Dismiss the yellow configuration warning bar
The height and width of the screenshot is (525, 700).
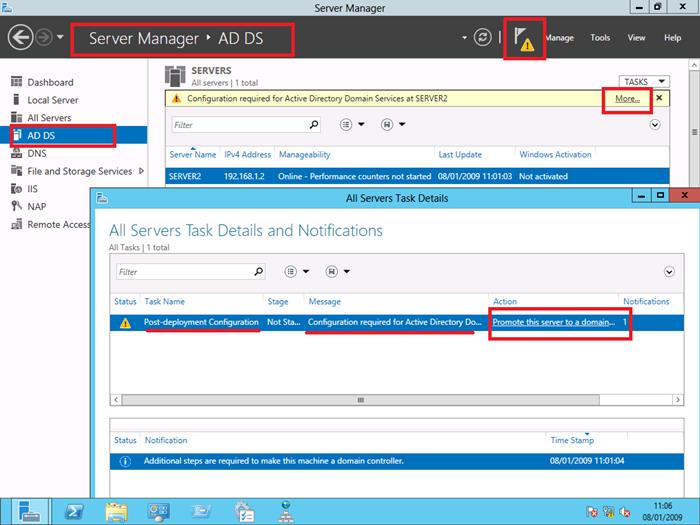[659, 98]
